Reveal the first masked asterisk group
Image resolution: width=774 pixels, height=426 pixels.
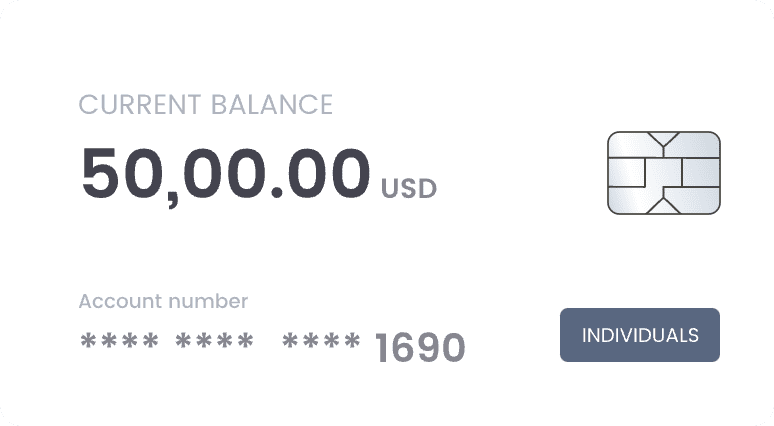(x=119, y=341)
